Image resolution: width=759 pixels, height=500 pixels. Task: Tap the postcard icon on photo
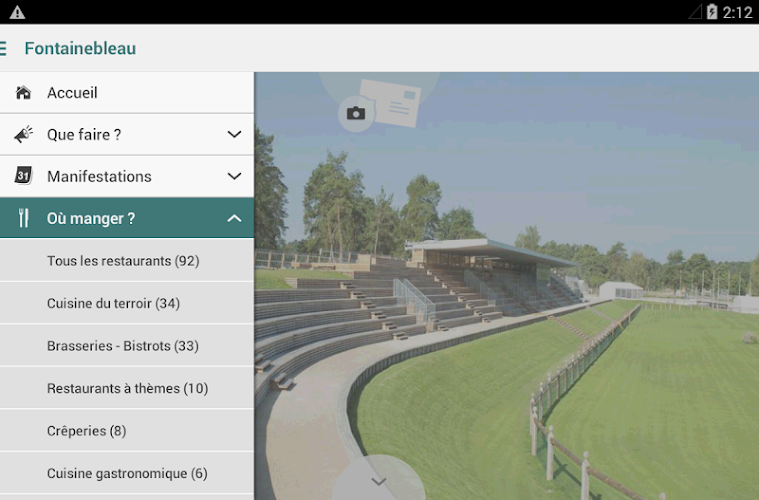[x=390, y=103]
